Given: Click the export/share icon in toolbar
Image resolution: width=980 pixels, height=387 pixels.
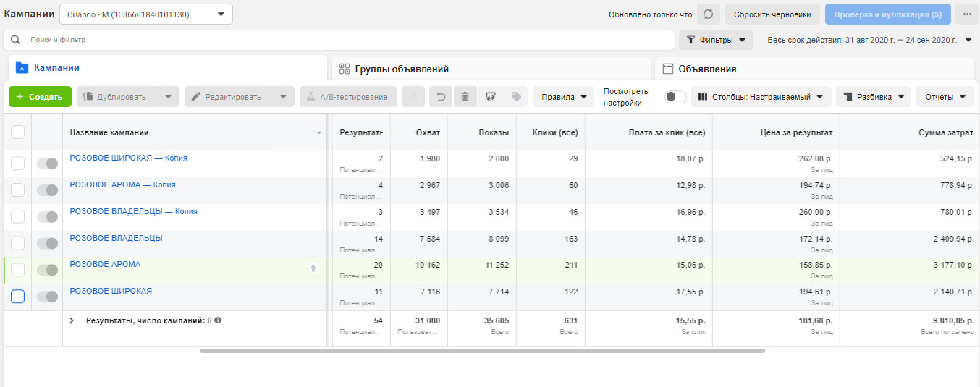Looking at the screenshot, I should (x=490, y=97).
